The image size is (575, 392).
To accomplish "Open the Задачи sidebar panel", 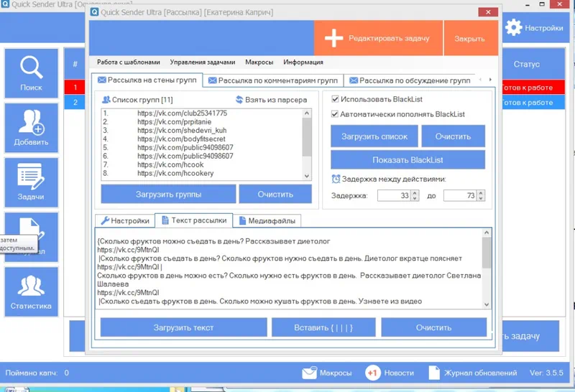I will (31, 182).
